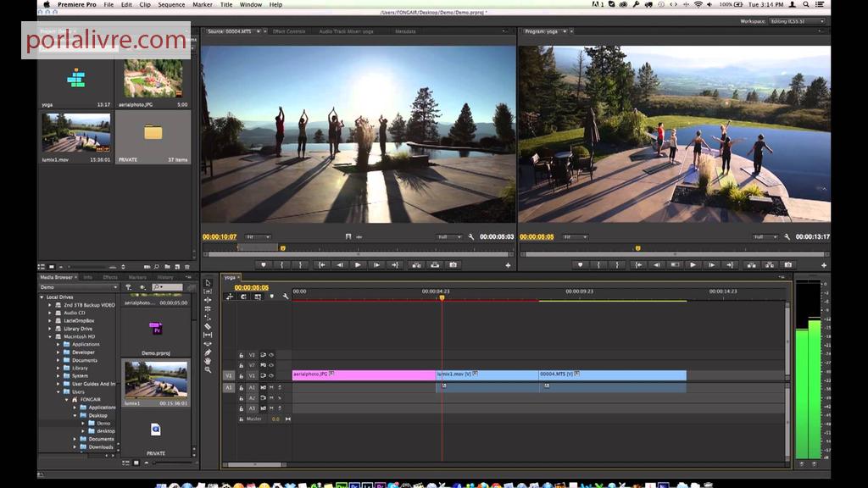Screen dimensions: 868x488
Task: Mute audio track A1
Action: point(271,388)
